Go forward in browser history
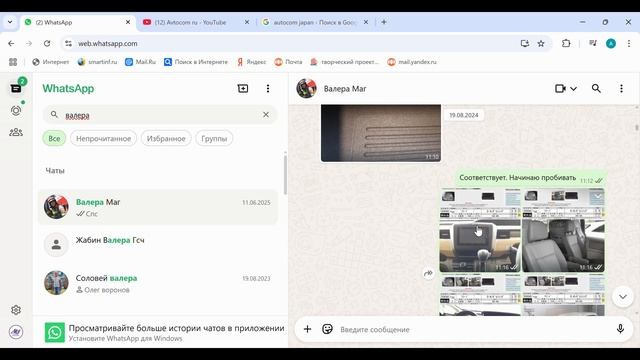This screenshot has height=360, width=640. click(x=29, y=43)
